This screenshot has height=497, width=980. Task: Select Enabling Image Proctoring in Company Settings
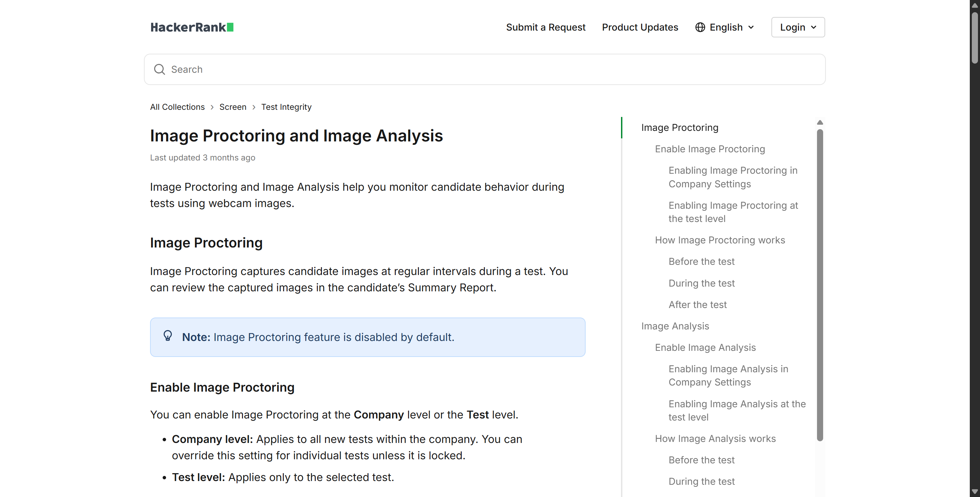tap(733, 177)
